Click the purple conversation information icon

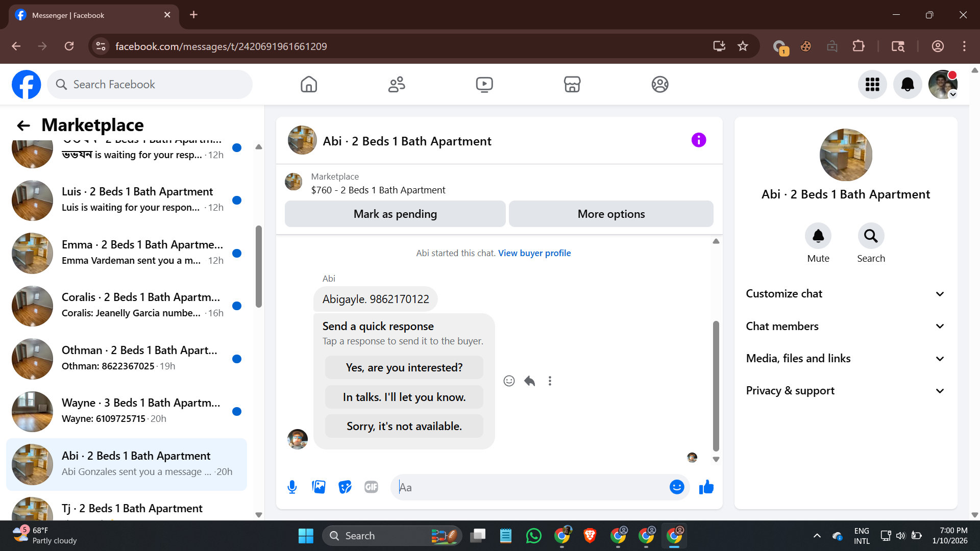(x=698, y=140)
